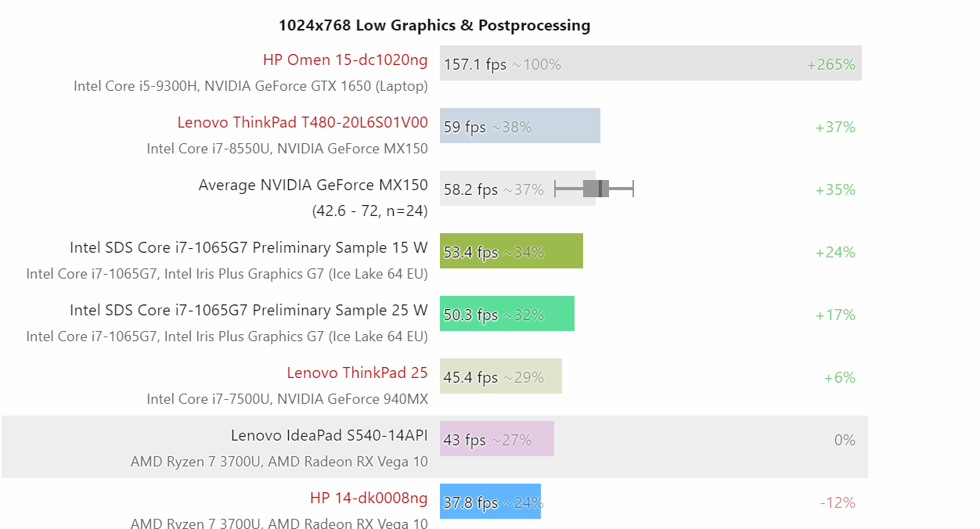Click the 157.1 fps gray bar
Image resolution: width=980 pixels, height=529 pixels.
pyautogui.click(x=650, y=63)
